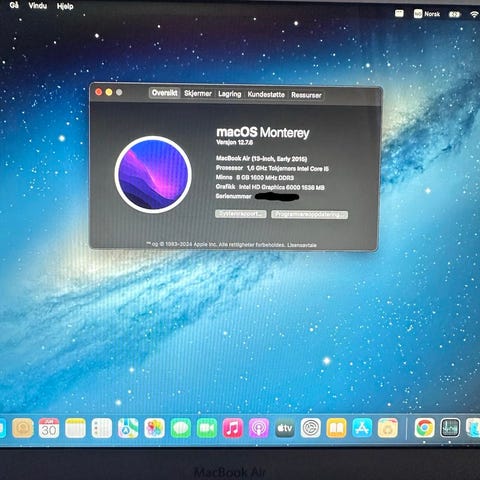Open the Vindu menu

(38, 5)
